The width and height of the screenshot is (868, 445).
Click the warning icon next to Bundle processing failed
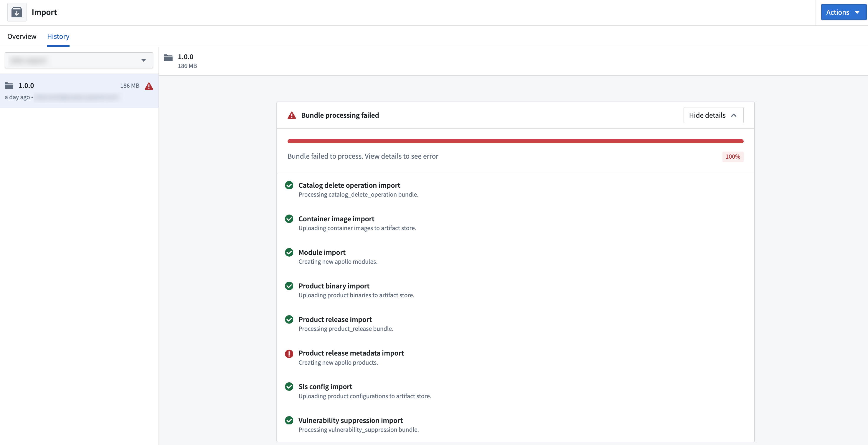(292, 115)
